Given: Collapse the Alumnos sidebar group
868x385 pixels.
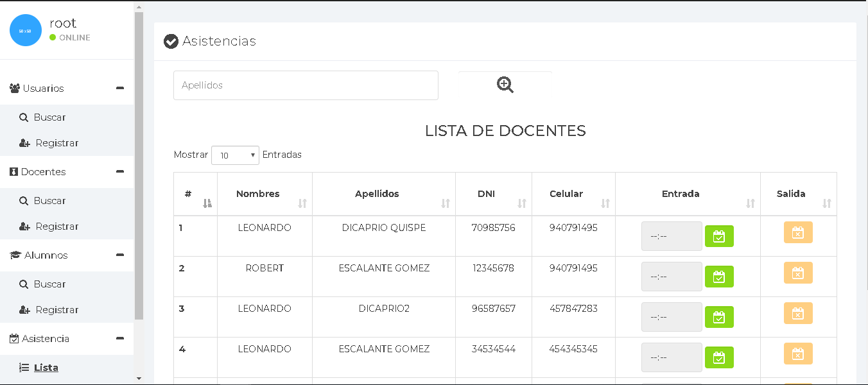Looking at the screenshot, I should point(119,255).
